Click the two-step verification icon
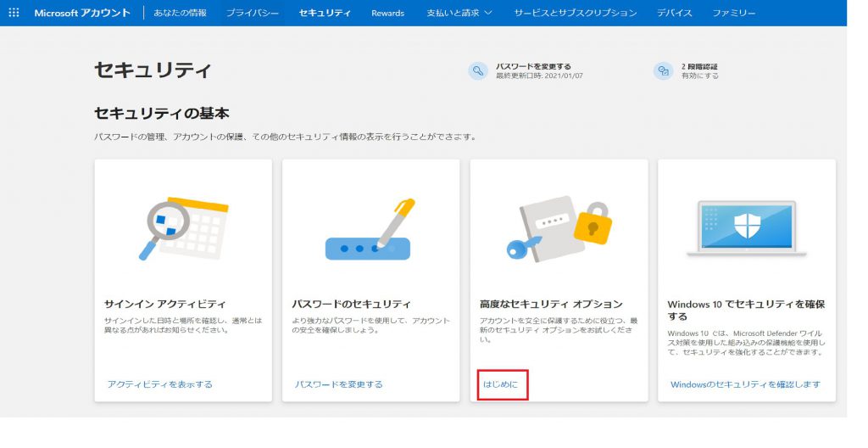The image size is (868, 448). pos(663,71)
